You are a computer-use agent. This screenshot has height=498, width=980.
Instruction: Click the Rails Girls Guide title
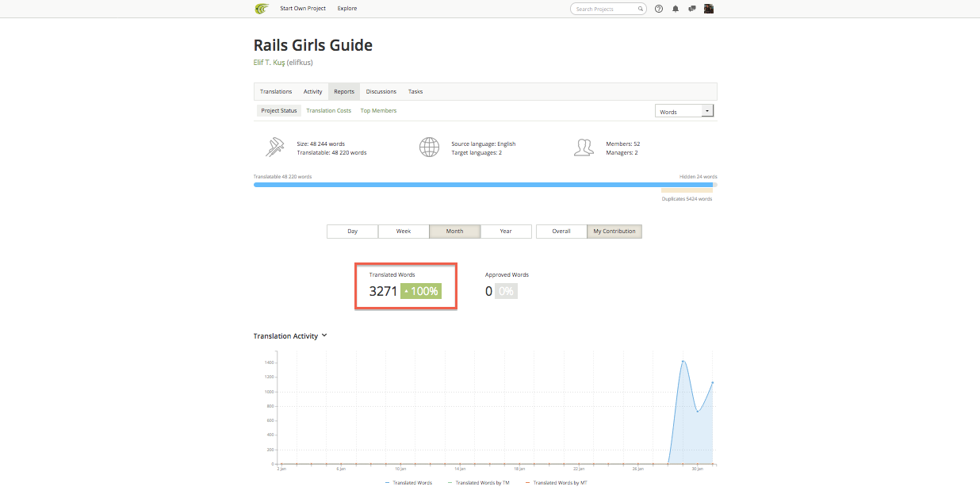(313, 45)
